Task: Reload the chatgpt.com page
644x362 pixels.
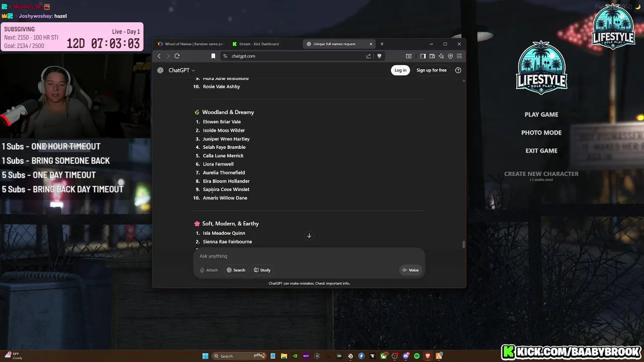Action: coord(177,56)
